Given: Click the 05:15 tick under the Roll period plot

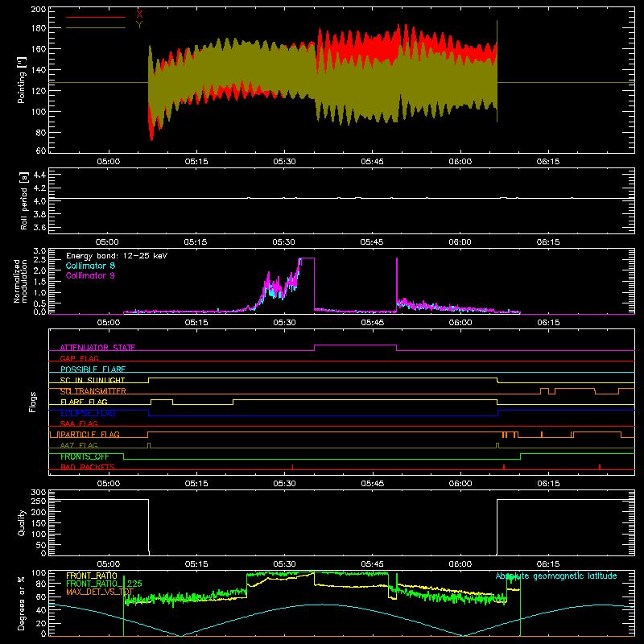Looking at the screenshot, I should click(x=196, y=242).
